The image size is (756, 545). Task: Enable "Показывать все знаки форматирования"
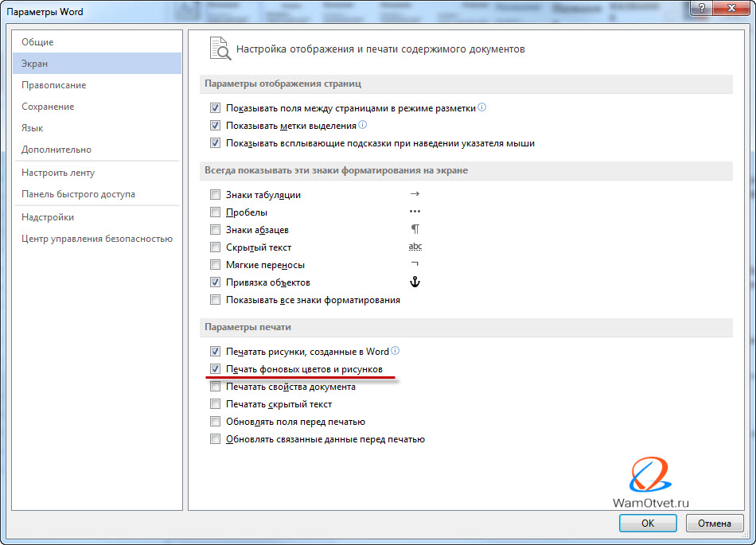click(216, 300)
